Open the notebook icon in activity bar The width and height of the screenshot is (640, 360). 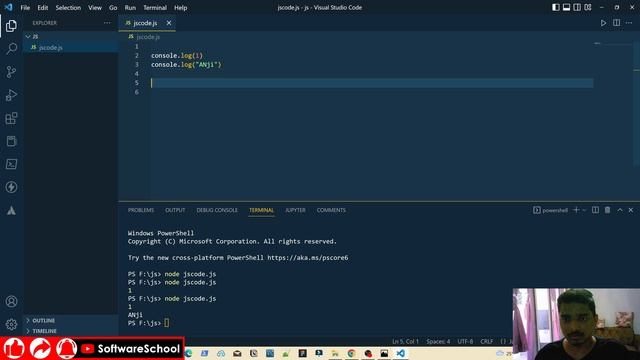[11, 141]
